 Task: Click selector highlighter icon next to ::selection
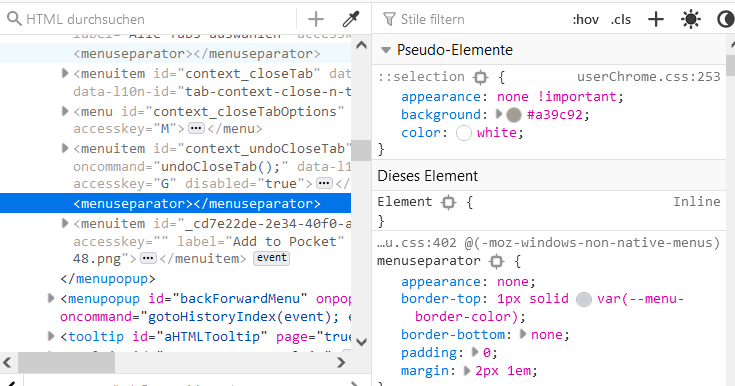click(x=480, y=77)
